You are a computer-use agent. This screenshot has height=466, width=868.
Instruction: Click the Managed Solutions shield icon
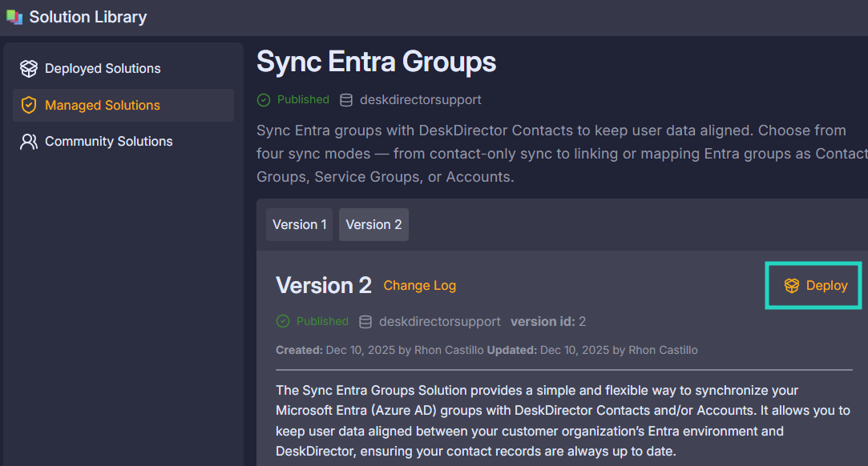29,105
